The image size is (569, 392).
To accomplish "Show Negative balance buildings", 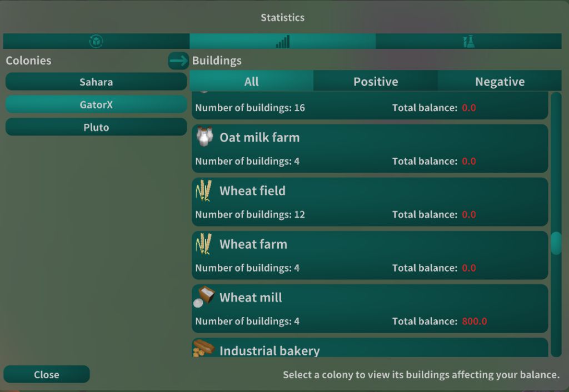I will pyautogui.click(x=500, y=82).
